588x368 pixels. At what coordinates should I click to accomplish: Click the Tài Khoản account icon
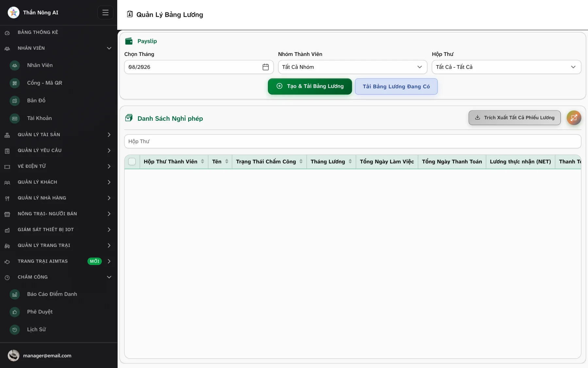[15, 118]
